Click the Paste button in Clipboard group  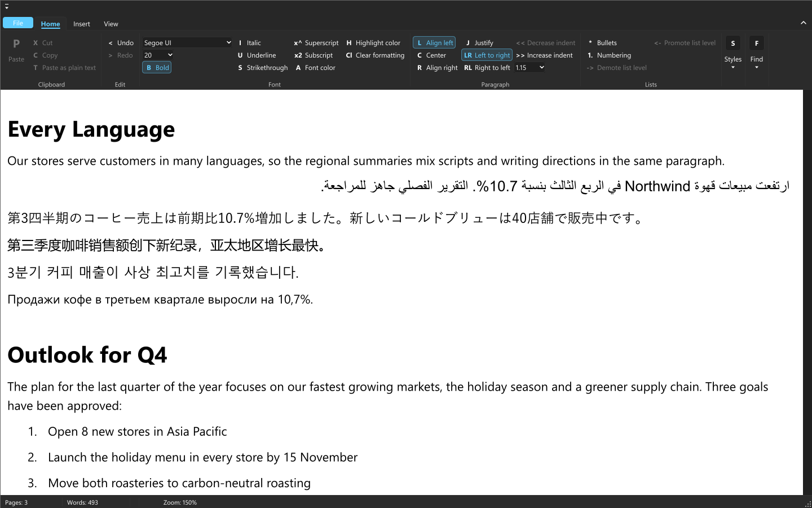16,50
